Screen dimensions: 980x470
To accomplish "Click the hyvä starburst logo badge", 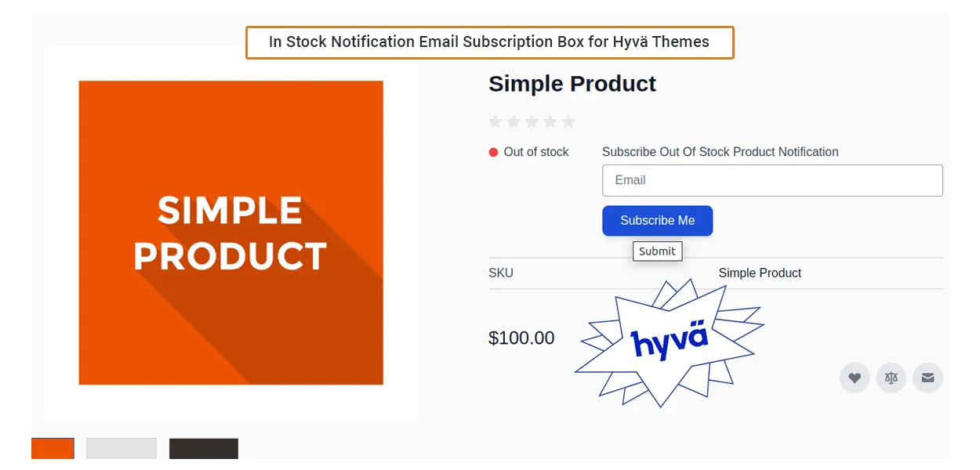I will click(669, 341).
